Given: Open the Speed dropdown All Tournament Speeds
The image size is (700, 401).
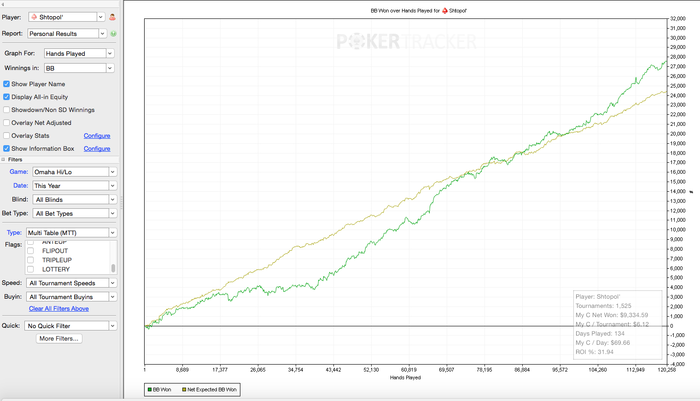Looking at the screenshot, I should coord(71,283).
